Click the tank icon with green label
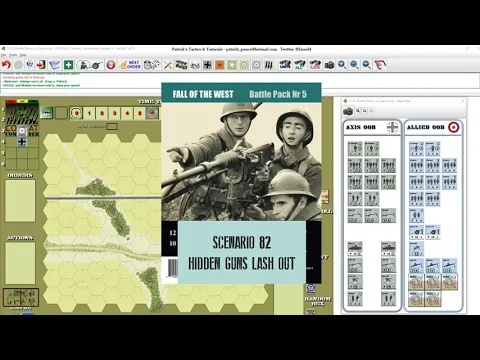Screen dimensions: 480x360 click(300, 65)
